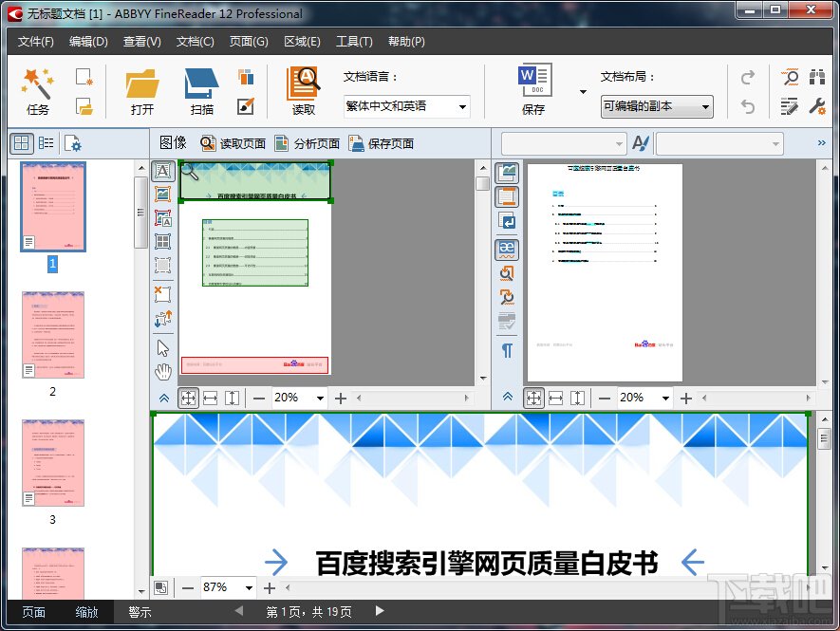Open the 查看(V) menu

pyautogui.click(x=142, y=41)
